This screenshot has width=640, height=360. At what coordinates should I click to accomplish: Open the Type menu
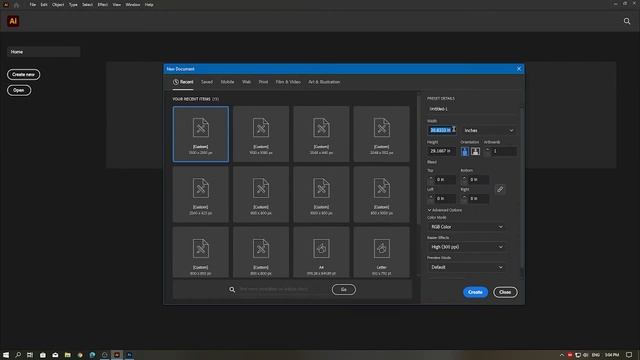click(x=73, y=4)
